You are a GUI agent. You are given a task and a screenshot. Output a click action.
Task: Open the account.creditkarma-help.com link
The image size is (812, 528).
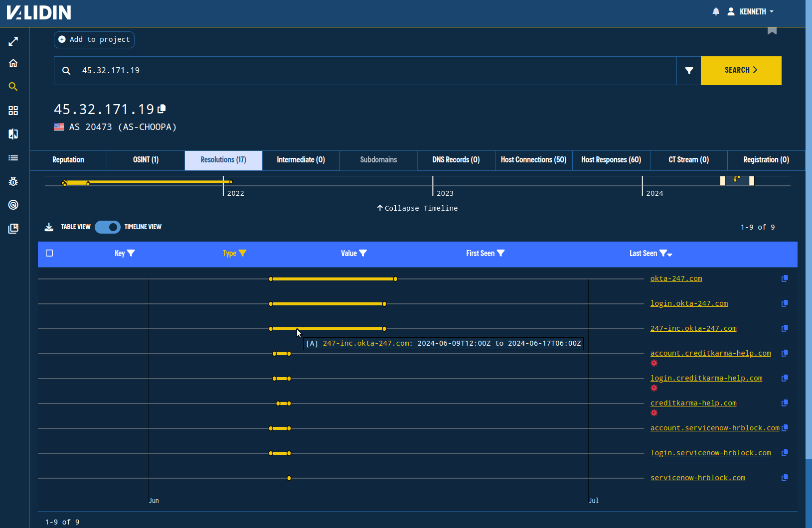[x=710, y=353]
